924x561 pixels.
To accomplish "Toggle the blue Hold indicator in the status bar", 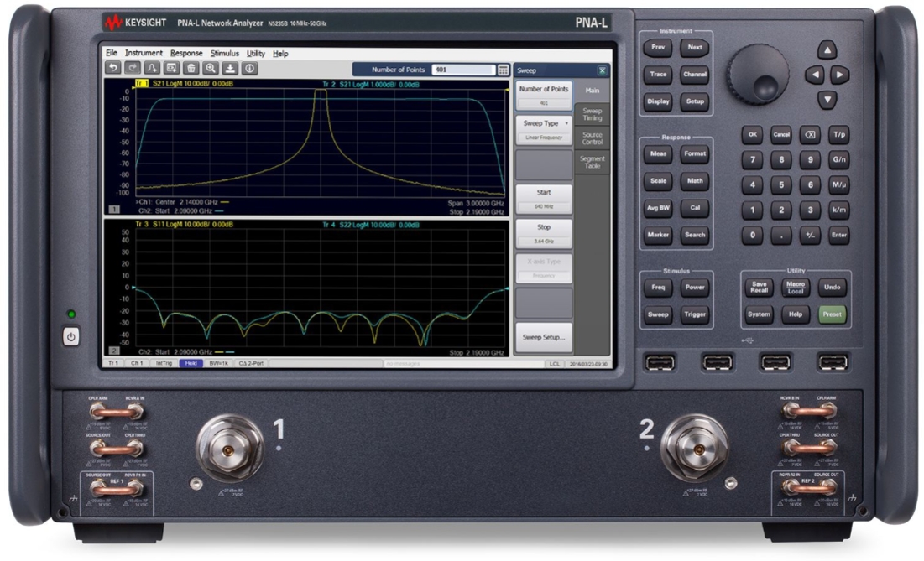I will click(x=191, y=363).
